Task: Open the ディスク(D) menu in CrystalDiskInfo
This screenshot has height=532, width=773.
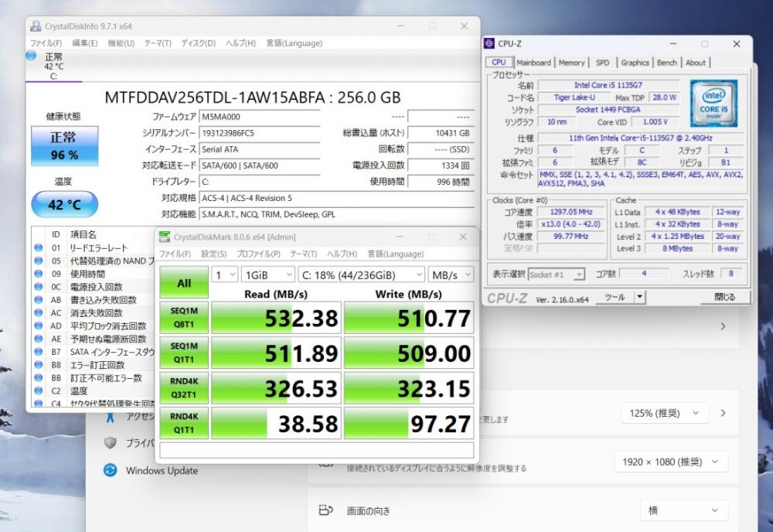Action: pyautogui.click(x=198, y=43)
